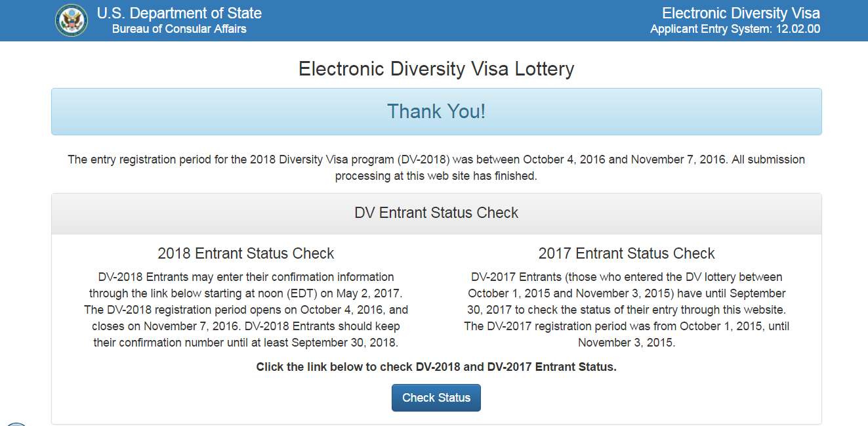Screen dimensions: 868x426
Task: Click the DV-2018 Entrants description paragraph
Action: coord(246,309)
